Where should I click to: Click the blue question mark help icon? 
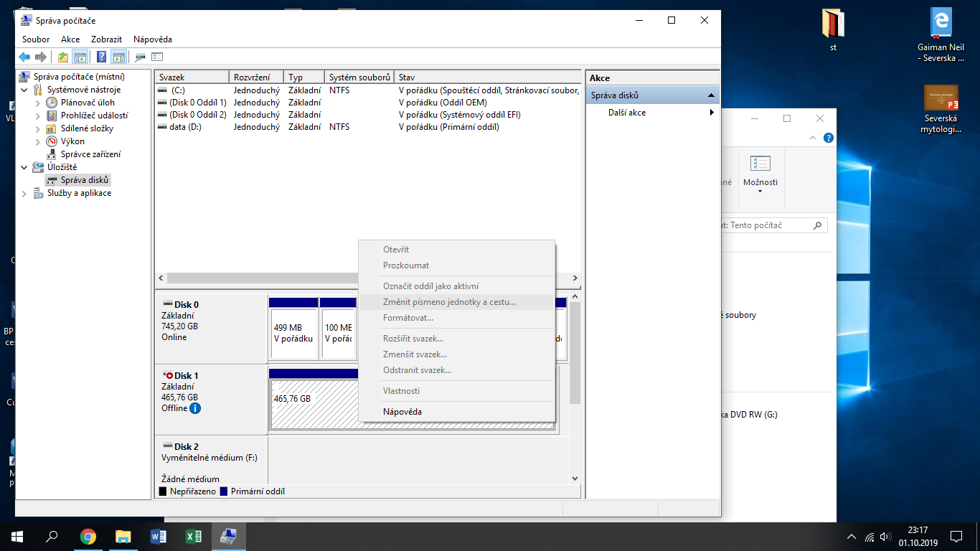coord(102,57)
